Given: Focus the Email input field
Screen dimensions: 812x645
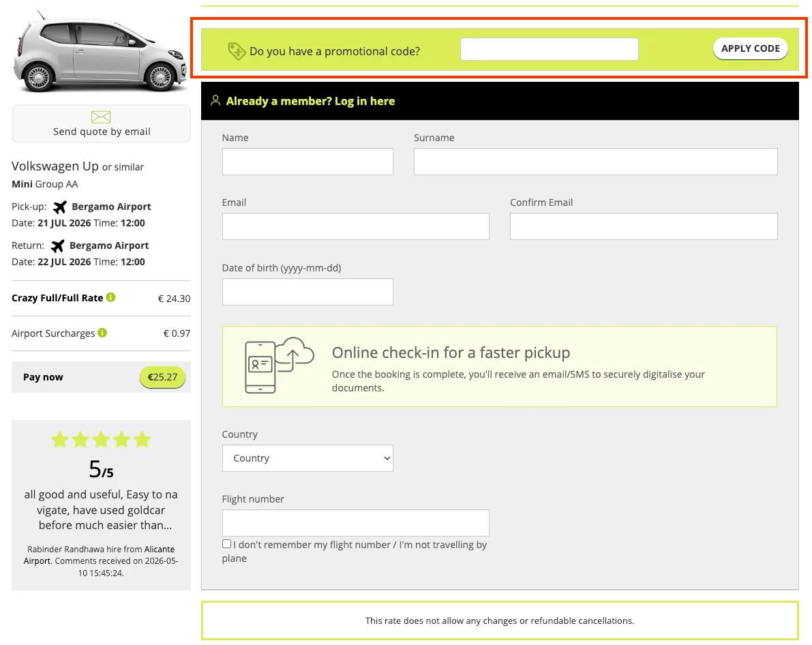Looking at the screenshot, I should click(355, 226).
